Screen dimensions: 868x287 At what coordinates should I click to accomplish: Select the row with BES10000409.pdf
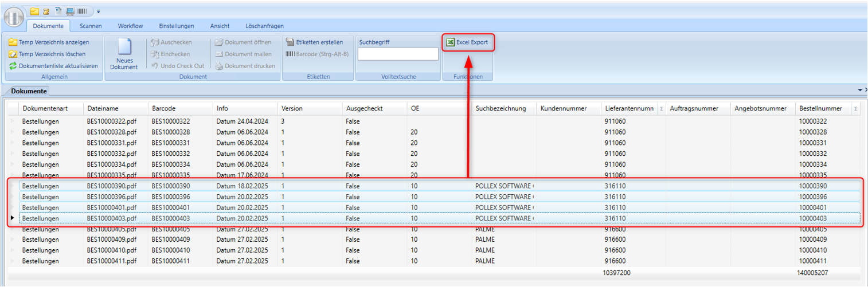point(112,239)
